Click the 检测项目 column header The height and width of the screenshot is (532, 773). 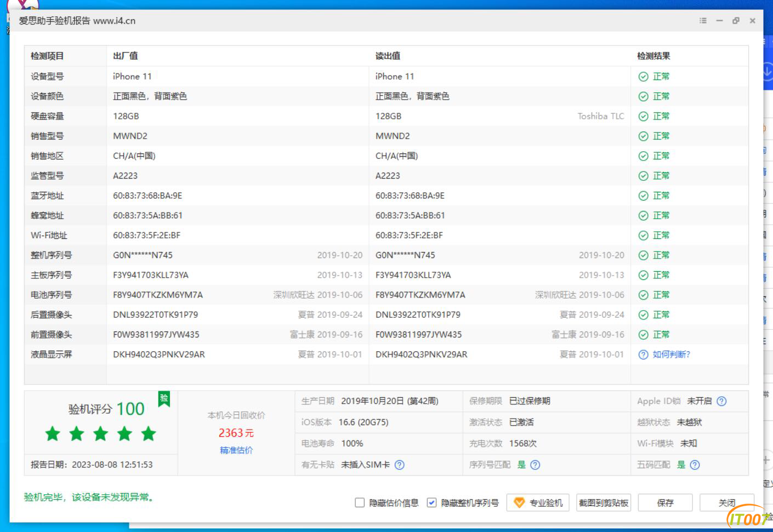point(47,56)
